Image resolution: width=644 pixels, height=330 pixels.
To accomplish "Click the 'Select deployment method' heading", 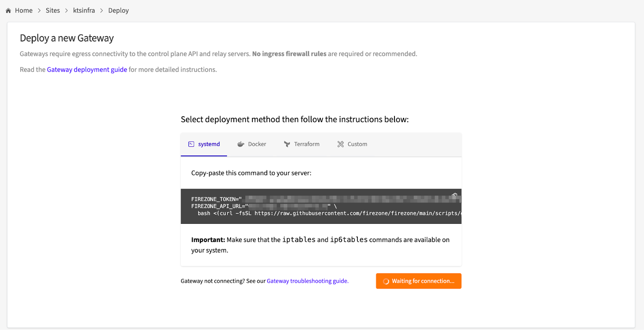I will (295, 119).
